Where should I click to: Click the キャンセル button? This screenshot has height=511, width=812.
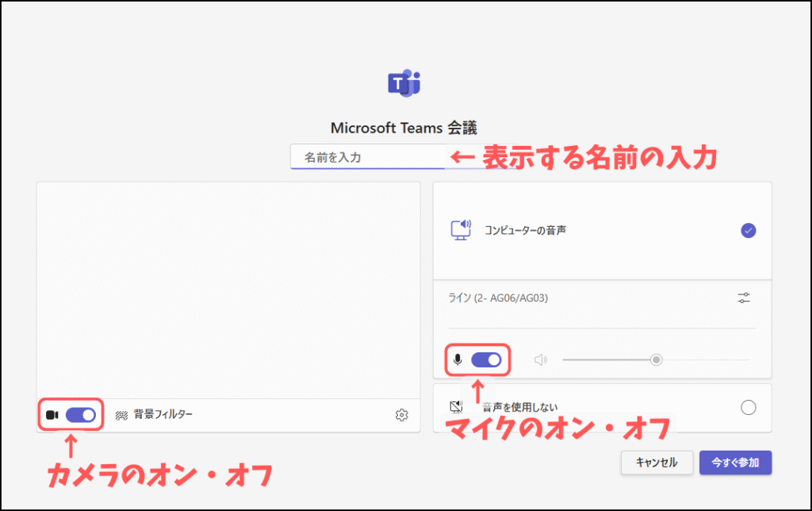click(657, 463)
